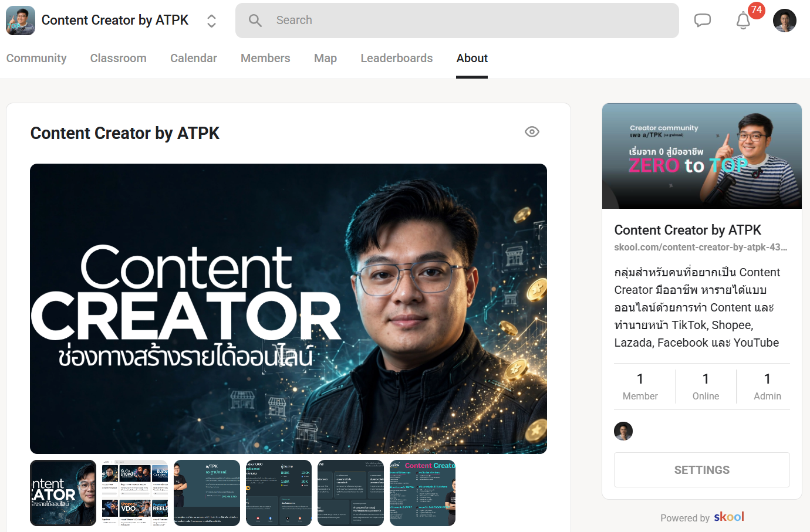810x532 pixels.
Task: Go to the Members tab
Action: pos(265,58)
